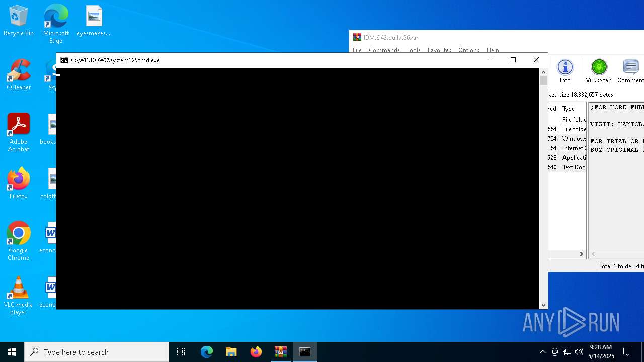Click the cmd.exe title bar icon
This screenshot has height=362, width=644.
(x=64, y=60)
